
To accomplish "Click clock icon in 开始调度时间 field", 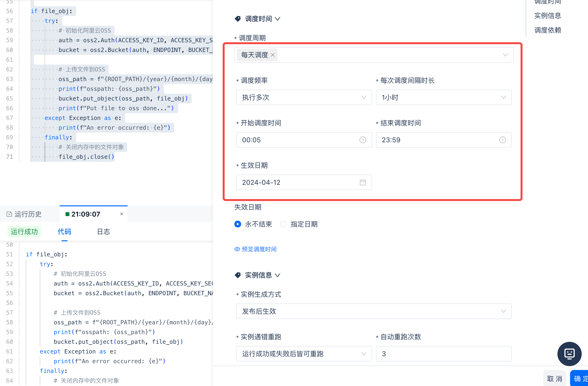I will pos(363,140).
